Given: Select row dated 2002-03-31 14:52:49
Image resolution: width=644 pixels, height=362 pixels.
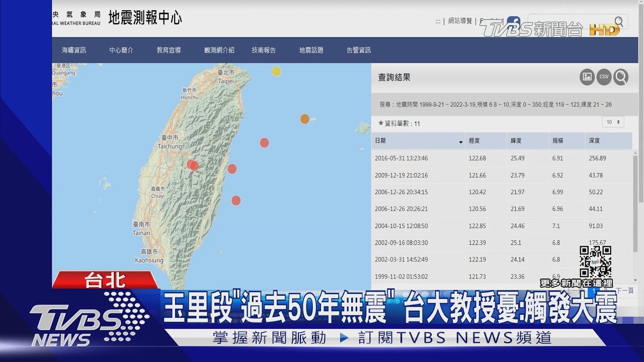Looking at the screenshot, I should tap(502, 260).
